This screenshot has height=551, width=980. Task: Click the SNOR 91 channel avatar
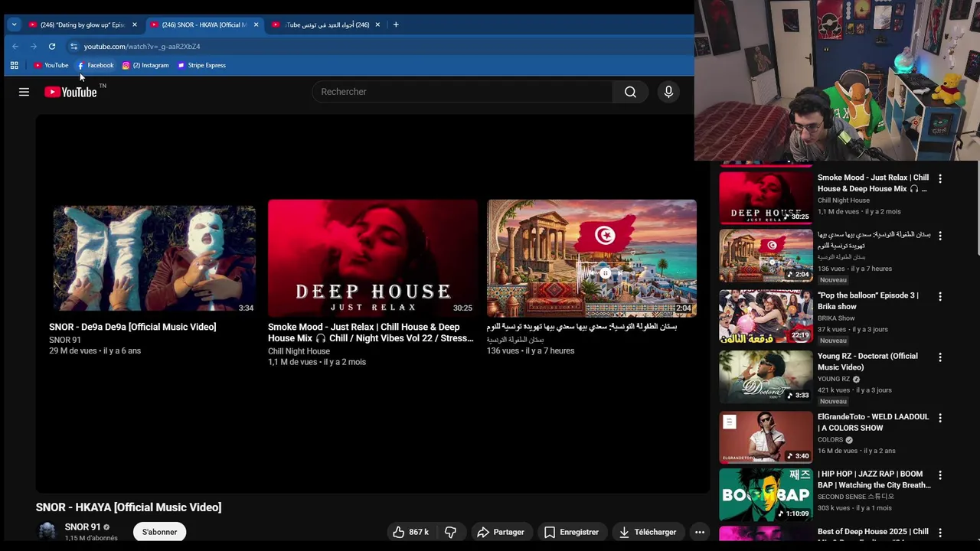pyautogui.click(x=47, y=532)
